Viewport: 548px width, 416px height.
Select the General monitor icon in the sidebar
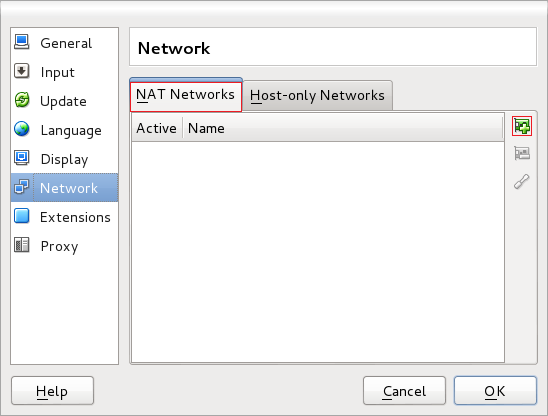click(x=22, y=43)
